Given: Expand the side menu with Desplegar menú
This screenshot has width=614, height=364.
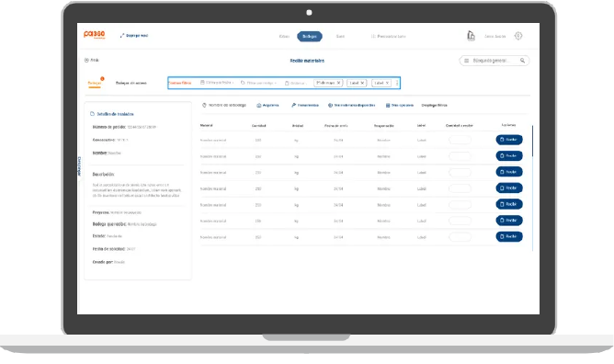Looking at the screenshot, I should click(x=134, y=36).
